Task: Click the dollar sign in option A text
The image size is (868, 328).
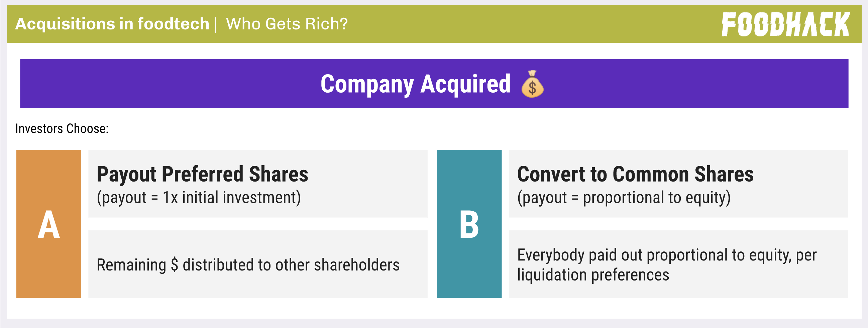Action: click(174, 264)
